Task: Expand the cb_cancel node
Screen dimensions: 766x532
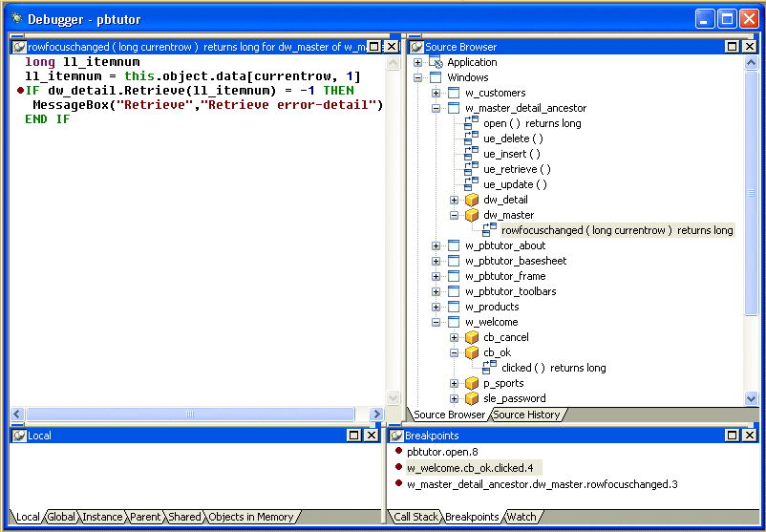Action: tap(454, 337)
